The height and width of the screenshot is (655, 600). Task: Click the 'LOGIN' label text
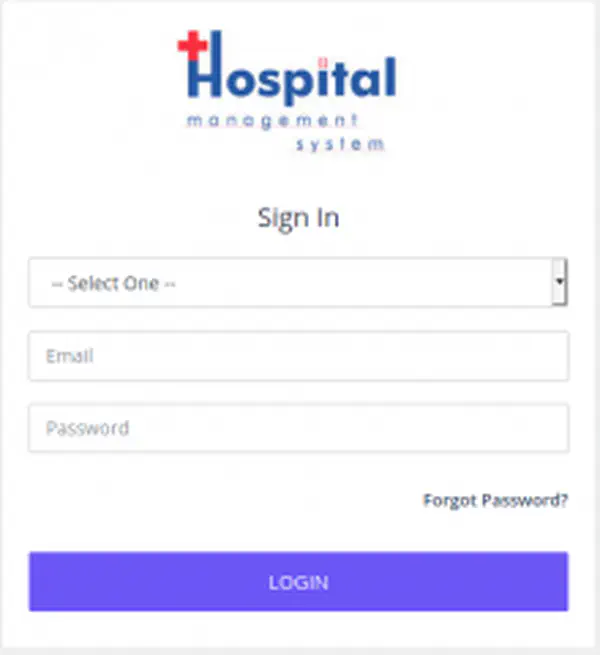[x=298, y=582]
